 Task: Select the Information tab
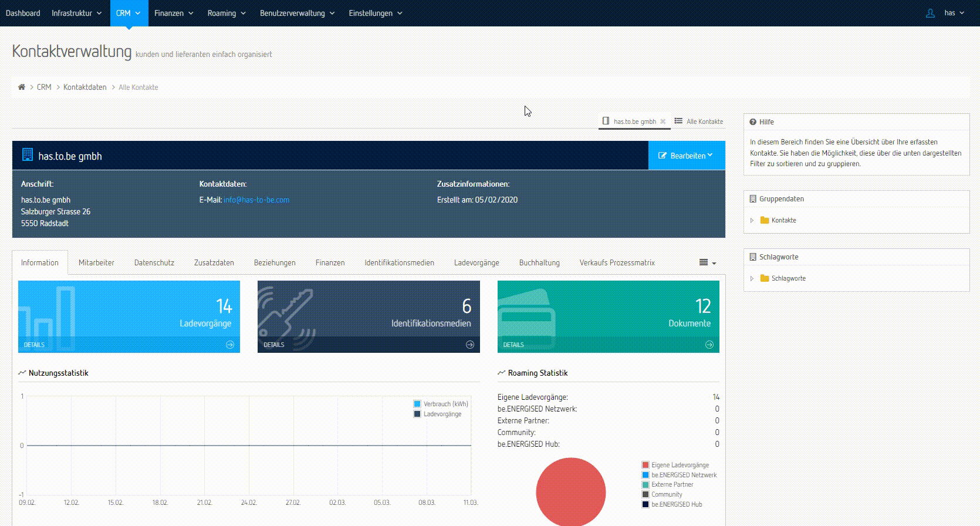(x=40, y=262)
